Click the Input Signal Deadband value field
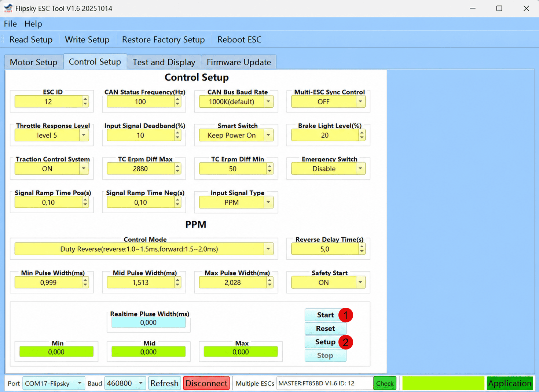The image size is (539, 392). [x=141, y=136]
